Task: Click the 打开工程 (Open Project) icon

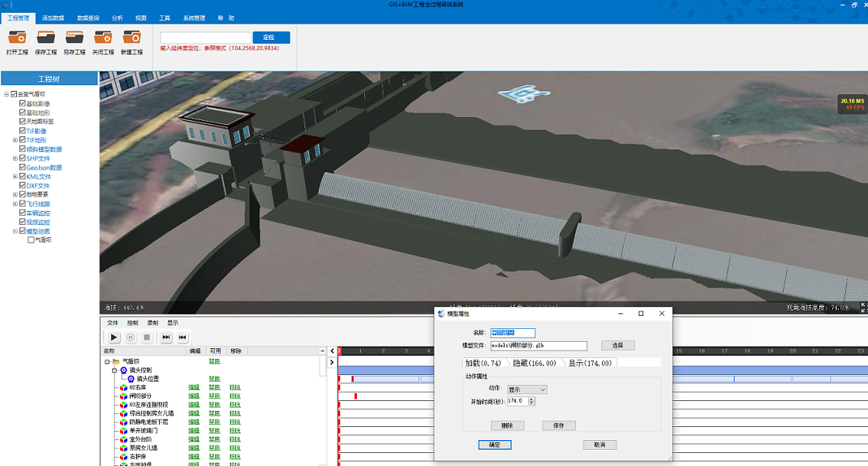Action: click(x=17, y=37)
